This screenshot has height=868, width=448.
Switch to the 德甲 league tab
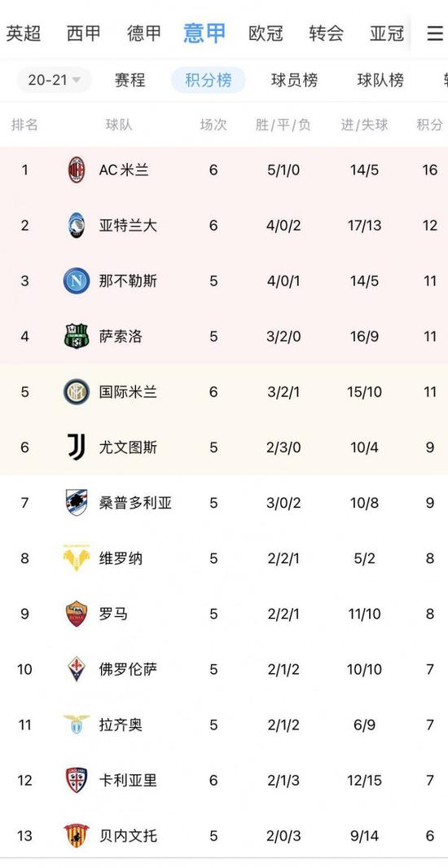[144, 33]
